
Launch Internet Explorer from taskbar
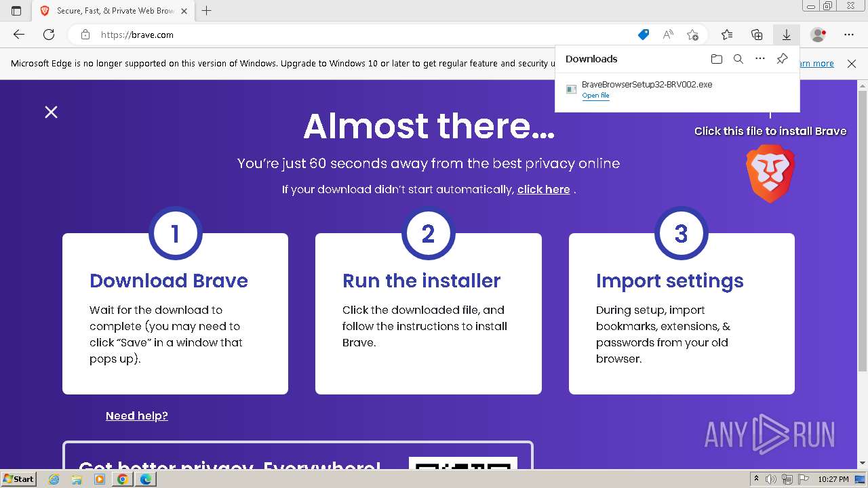point(54,479)
